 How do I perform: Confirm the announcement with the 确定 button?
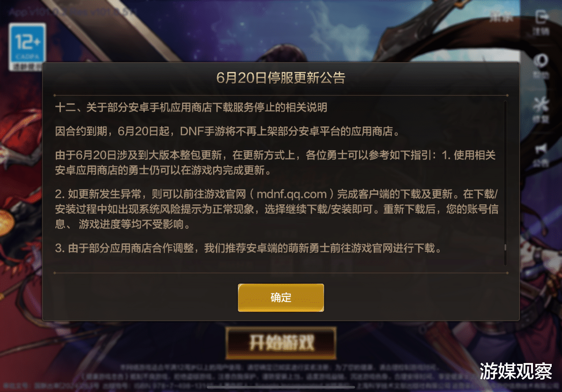(281, 298)
